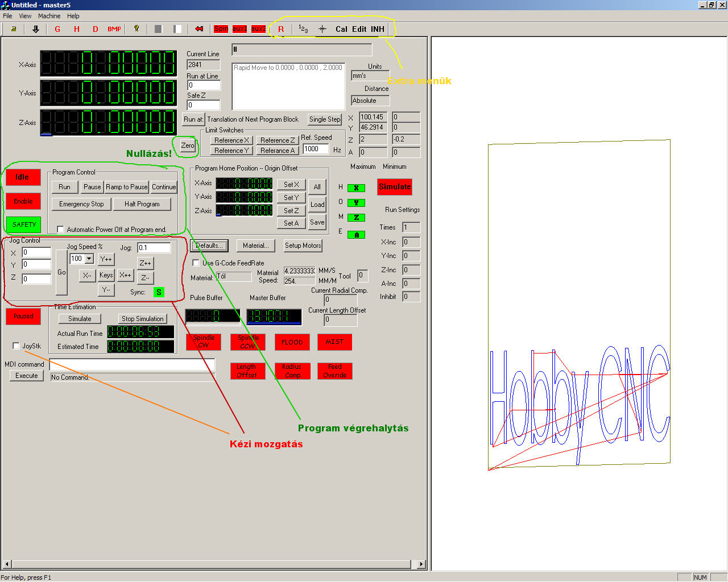The width and height of the screenshot is (728, 582).
Task: Click the red Simulate button
Action: point(395,186)
